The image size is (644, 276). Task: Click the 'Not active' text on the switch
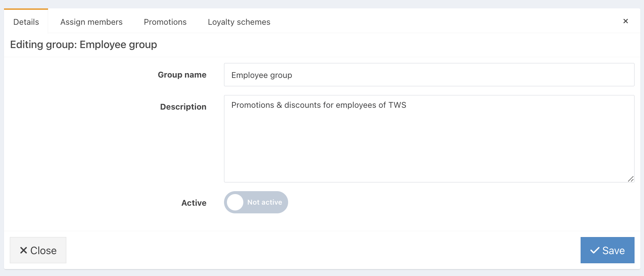(265, 202)
